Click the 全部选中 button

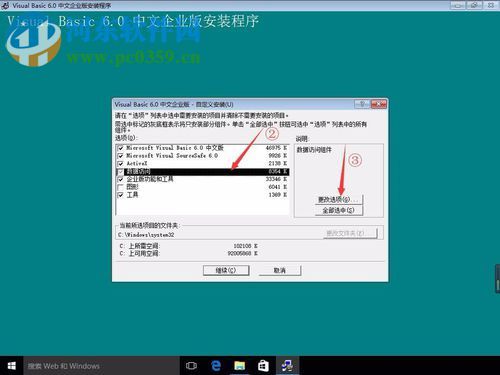coord(339,210)
